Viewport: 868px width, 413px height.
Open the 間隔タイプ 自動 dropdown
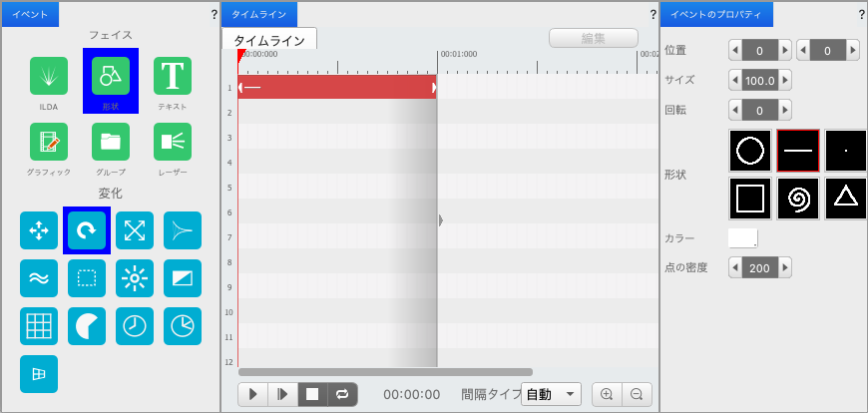click(x=551, y=394)
